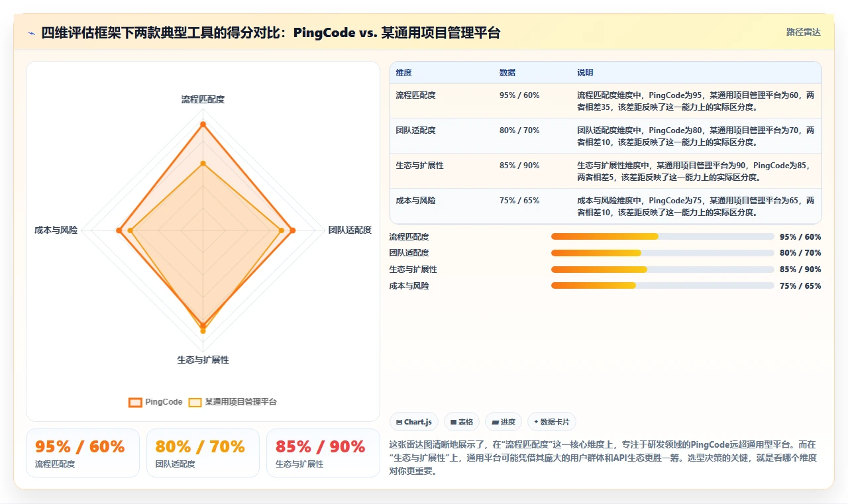Click the icon in the 进度 tag

click(x=495, y=422)
